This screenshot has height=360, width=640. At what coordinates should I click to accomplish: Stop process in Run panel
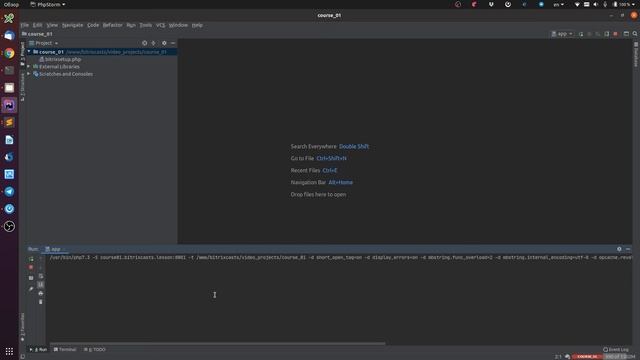[31, 267]
